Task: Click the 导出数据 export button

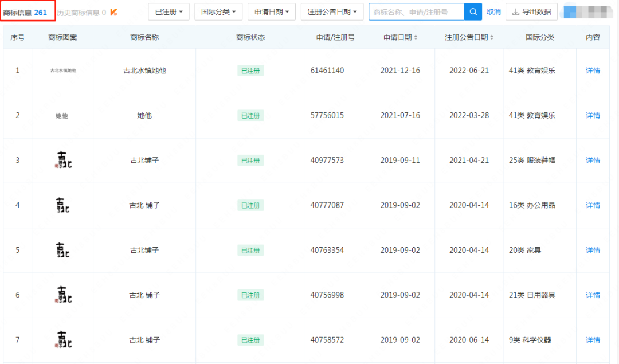Action: point(531,12)
